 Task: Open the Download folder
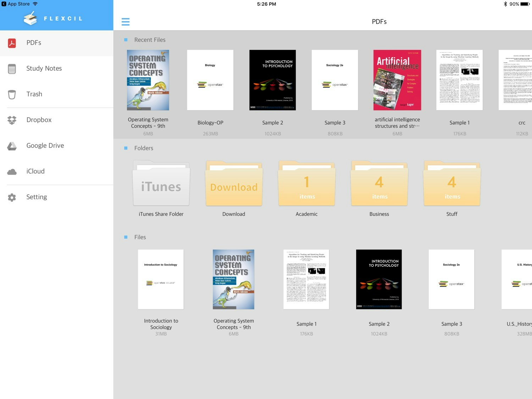[233, 183]
